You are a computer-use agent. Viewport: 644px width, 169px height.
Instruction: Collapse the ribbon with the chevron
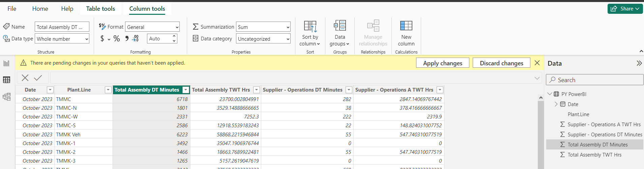coord(641,51)
